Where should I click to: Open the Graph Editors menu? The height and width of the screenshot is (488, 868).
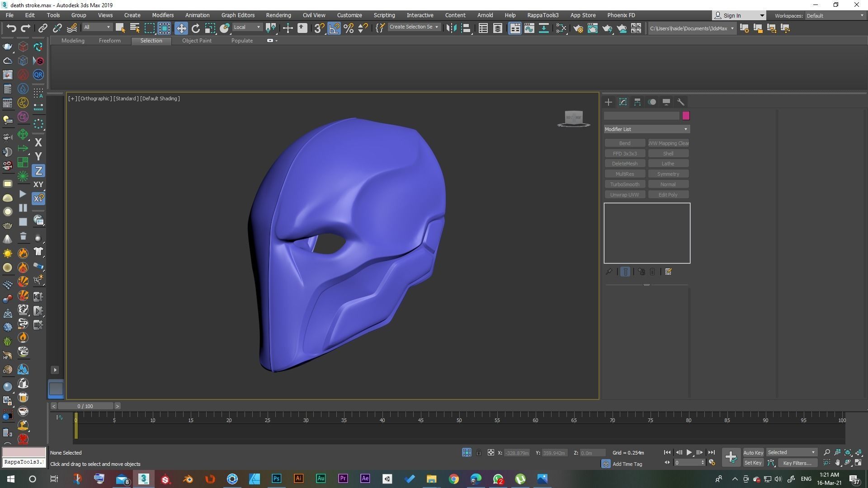[238, 15]
